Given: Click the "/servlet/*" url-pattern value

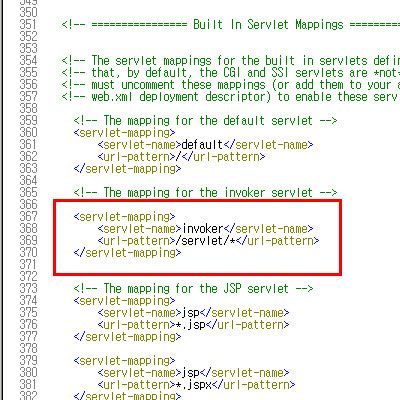Looking at the screenshot, I should (206, 241).
